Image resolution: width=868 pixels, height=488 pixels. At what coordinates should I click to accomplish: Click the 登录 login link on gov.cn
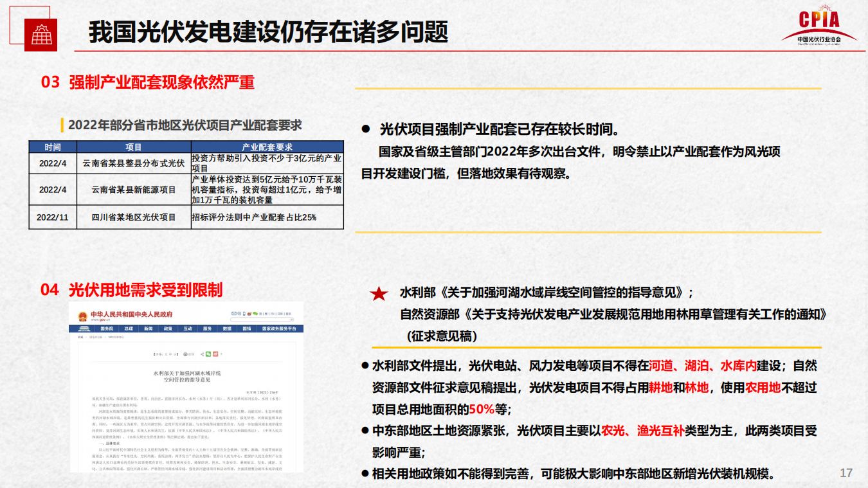tap(287, 314)
